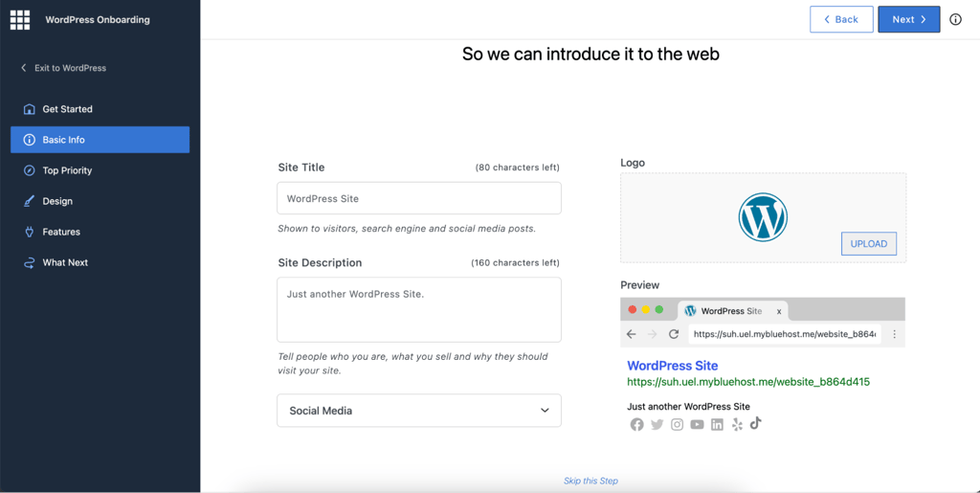Viewport: 980px width, 493px height.
Task: Click the preview browser back arrow
Action: point(632,334)
